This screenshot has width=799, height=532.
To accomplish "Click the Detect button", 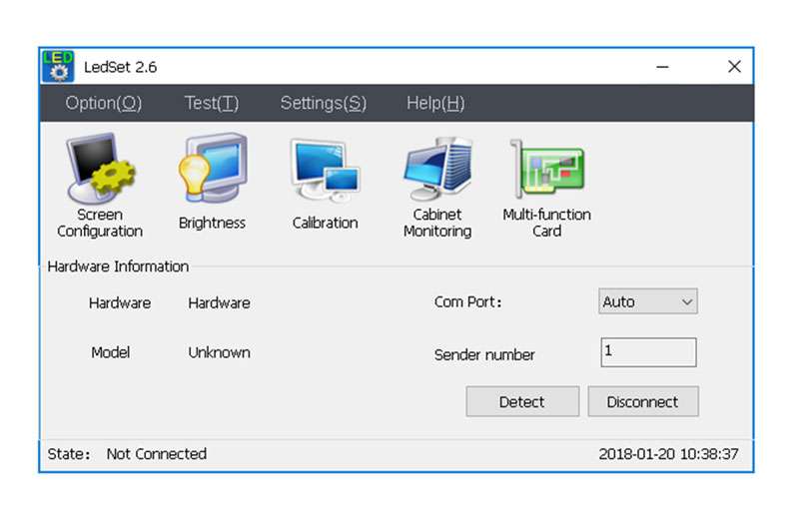I will click(522, 401).
